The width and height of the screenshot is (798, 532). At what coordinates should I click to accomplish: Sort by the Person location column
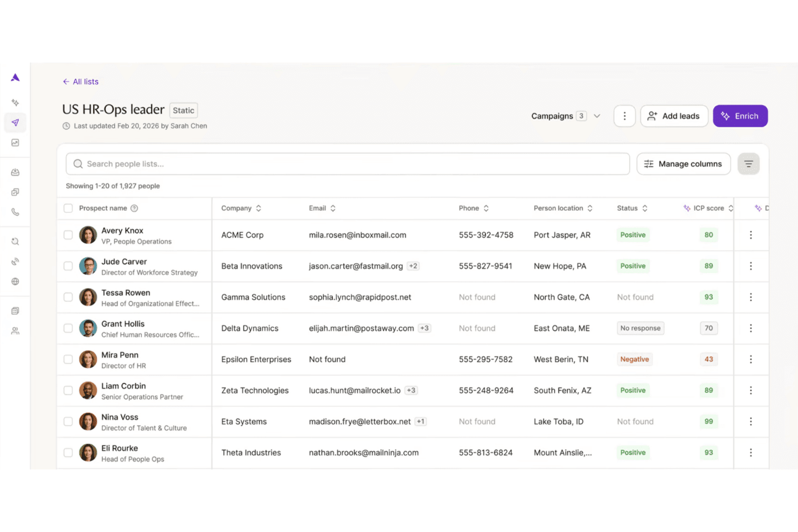pyautogui.click(x=563, y=209)
